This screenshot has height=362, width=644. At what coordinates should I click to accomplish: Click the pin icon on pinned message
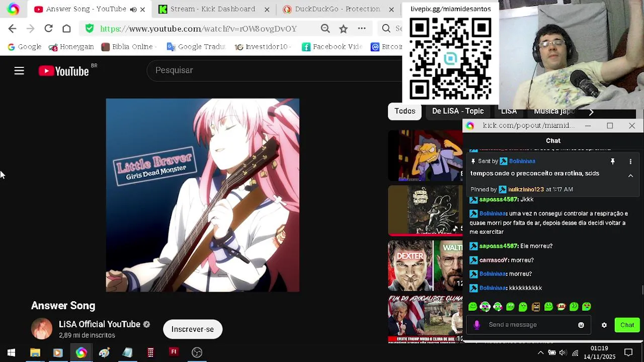tap(612, 161)
